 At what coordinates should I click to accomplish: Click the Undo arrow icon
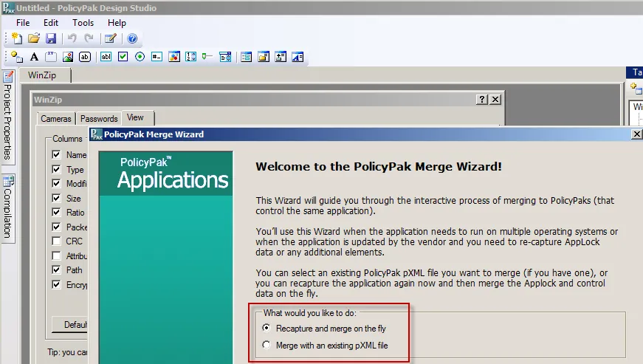click(x=72, y=38)
